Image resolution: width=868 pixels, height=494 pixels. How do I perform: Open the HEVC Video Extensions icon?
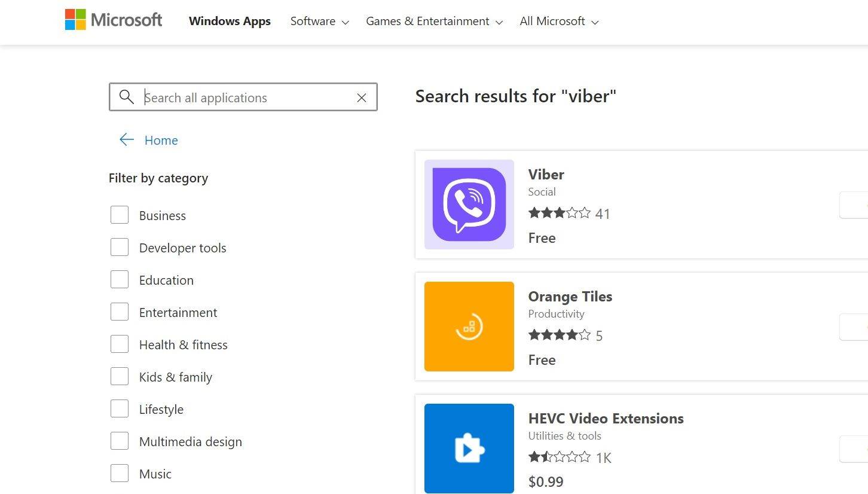pyautogui.click(x=469, y=449)
